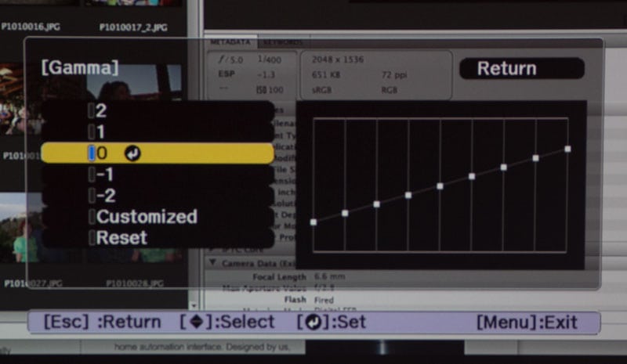Select gamma value 1
The image size is (627, 364).
[x=158, y=132]
